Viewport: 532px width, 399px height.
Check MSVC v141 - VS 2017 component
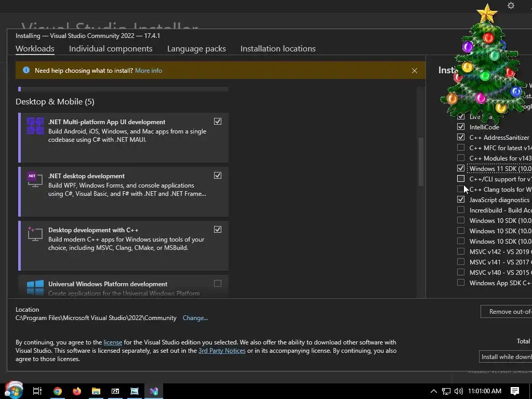[461, 262]
